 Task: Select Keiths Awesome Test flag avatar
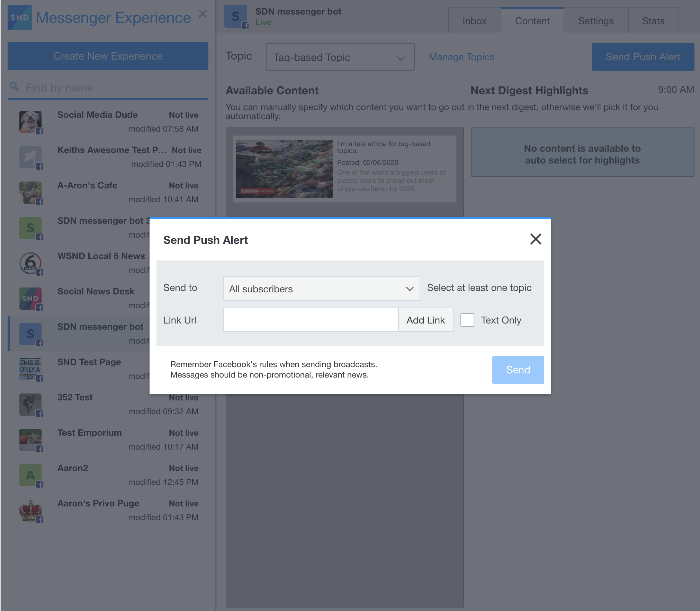pyautogui.click(x=30, y=157)
